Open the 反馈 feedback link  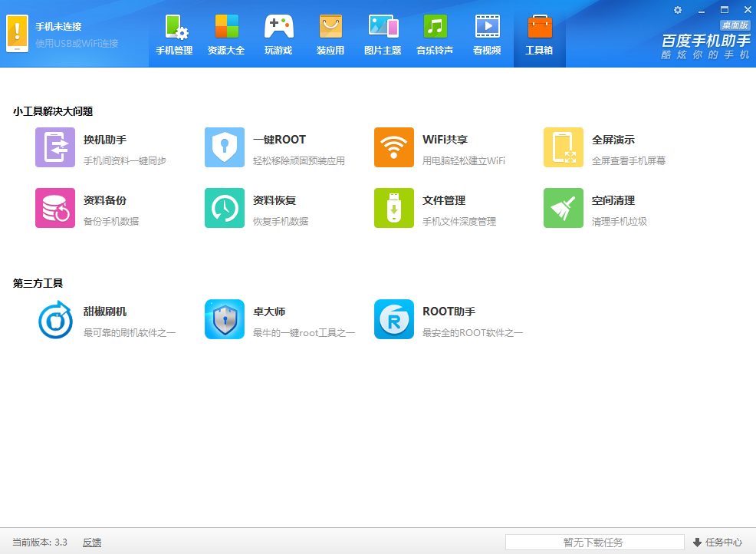pyautogui.click(x=92, y=542)
